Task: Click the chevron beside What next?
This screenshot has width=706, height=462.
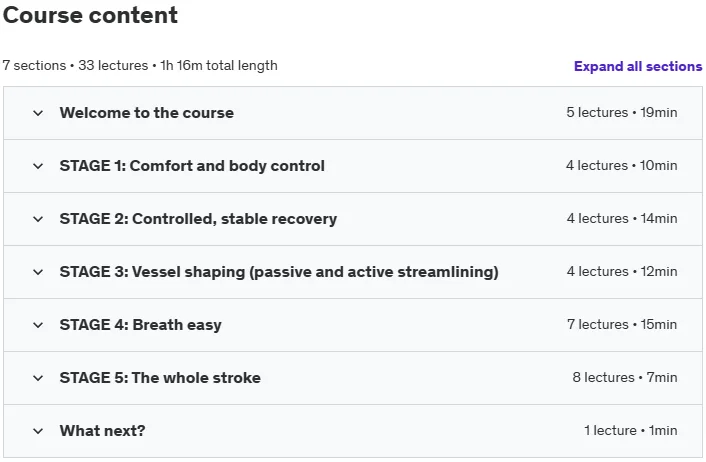Action: pyautogui.click(x=38, y=431)
